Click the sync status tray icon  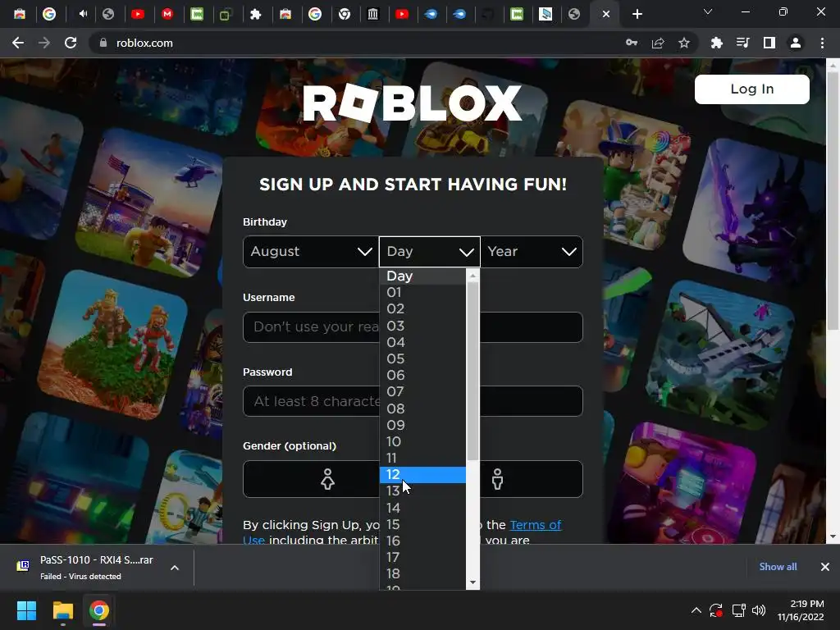pyautogui.click(x=716, y=610)
